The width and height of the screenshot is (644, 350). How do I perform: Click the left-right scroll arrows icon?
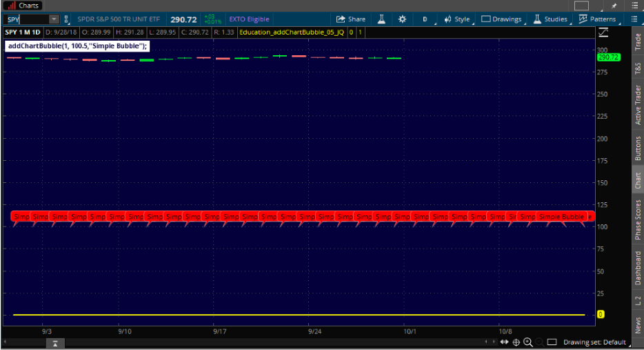coord(504,342)
